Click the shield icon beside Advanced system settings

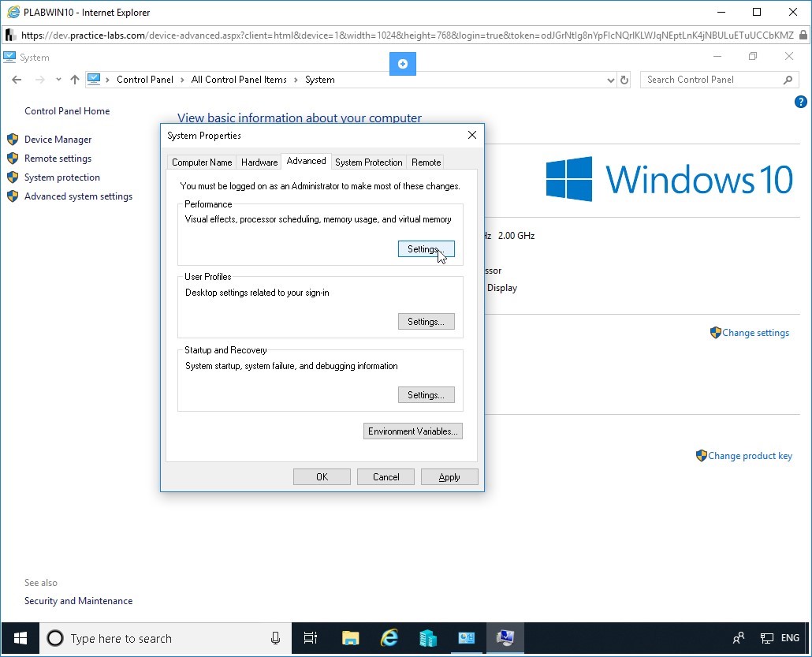(13, 196)
